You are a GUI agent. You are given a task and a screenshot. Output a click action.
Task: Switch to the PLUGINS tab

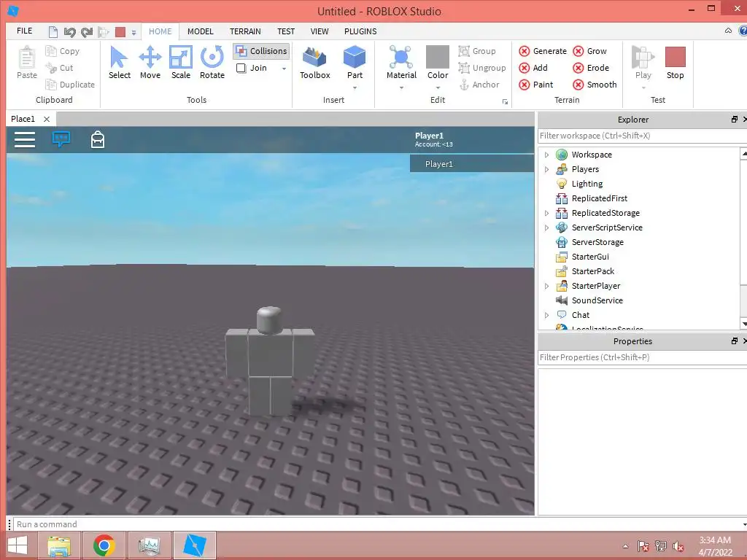(x=360, y=31)
